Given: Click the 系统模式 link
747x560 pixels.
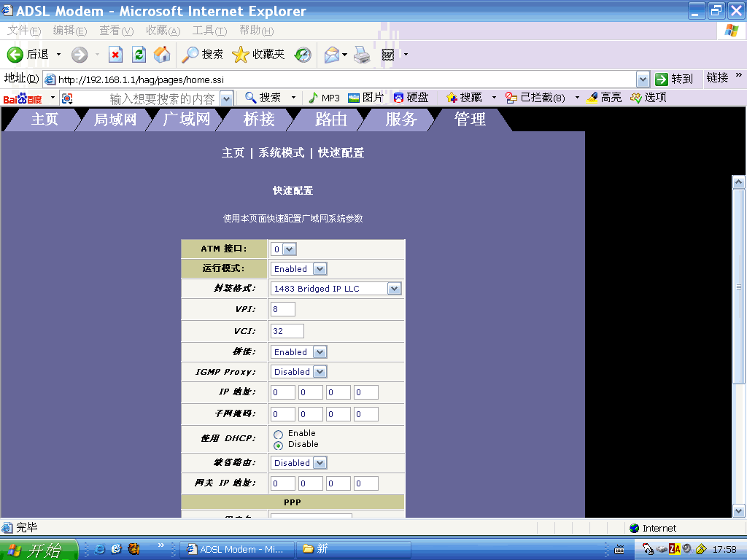Looking at the screenshot, I should pyautogui.click(x=281, y=153).
